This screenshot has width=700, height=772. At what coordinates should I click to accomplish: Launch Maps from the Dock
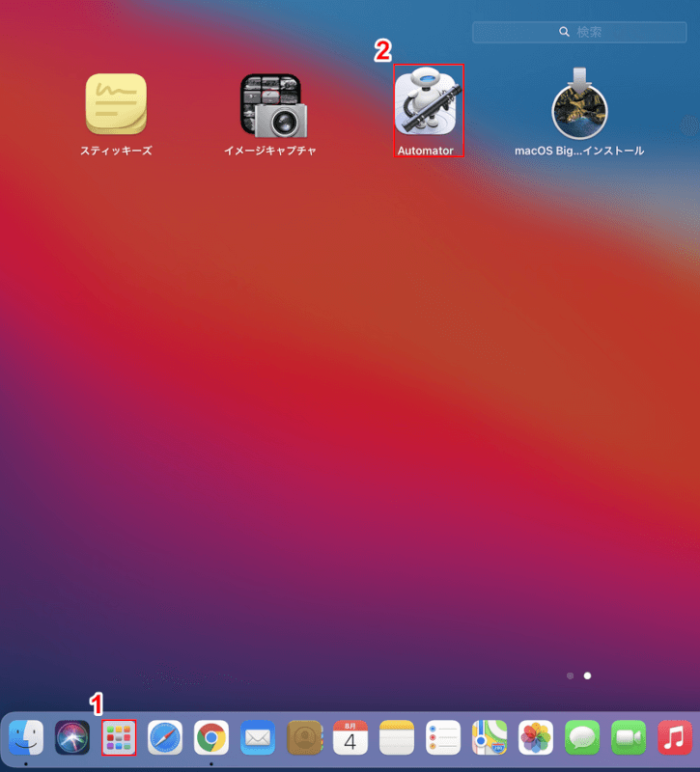tap(490, 737)
